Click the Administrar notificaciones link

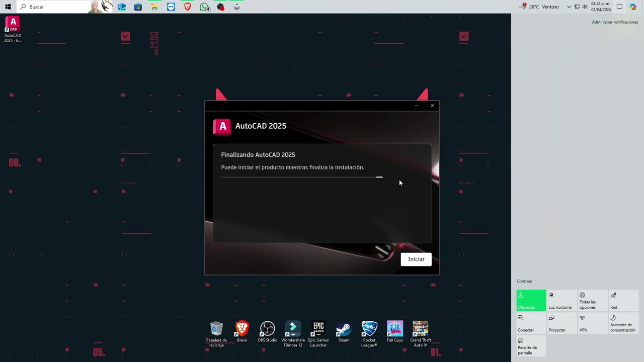coord(615,22)
